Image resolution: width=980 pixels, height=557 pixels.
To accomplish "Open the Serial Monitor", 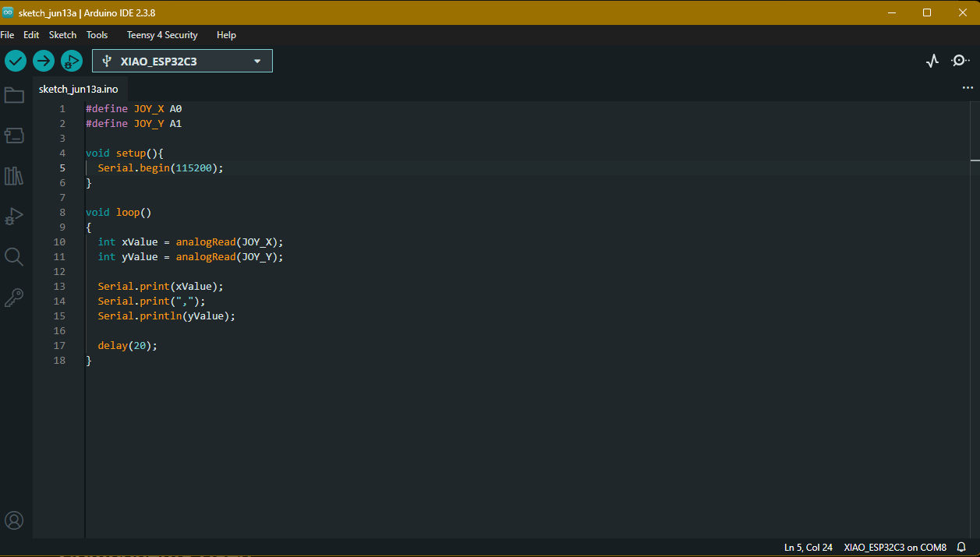I will point(961,61).
